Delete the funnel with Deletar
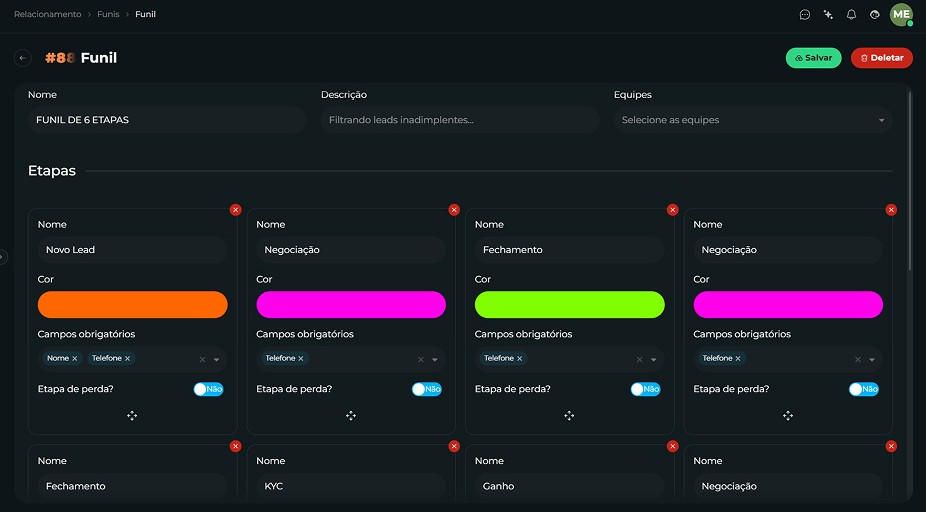Viewport: 926px width, 512px height. [x=882, y=58]
